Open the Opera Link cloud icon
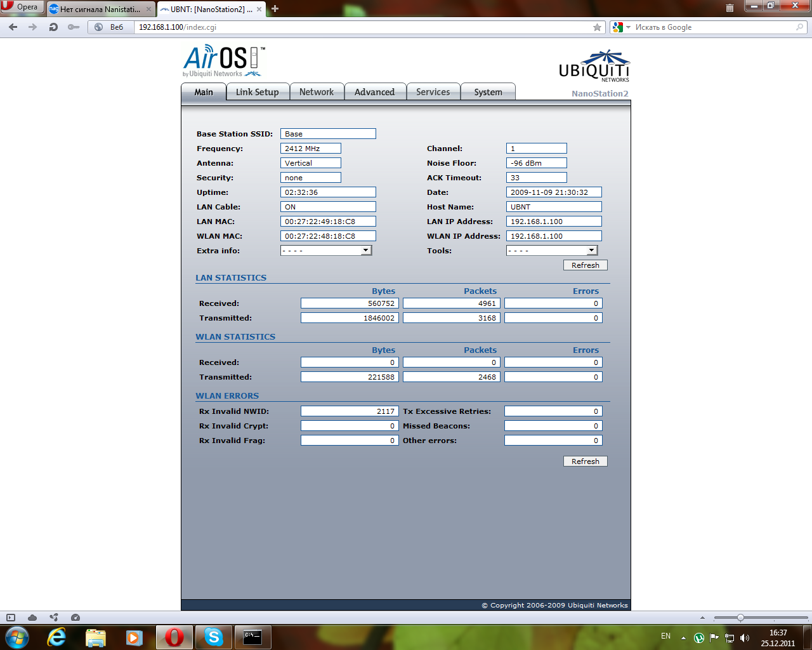 pyautogui.click(x=32, y=618)
